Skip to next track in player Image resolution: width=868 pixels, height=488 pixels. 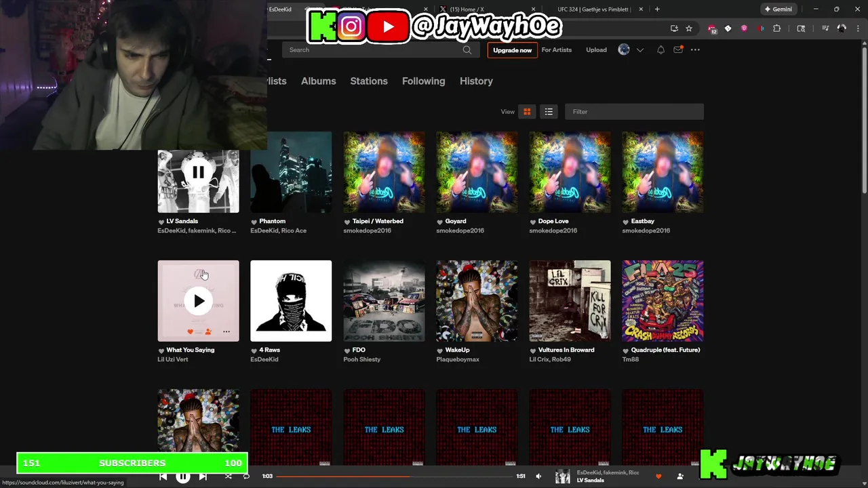pos(203,476)
